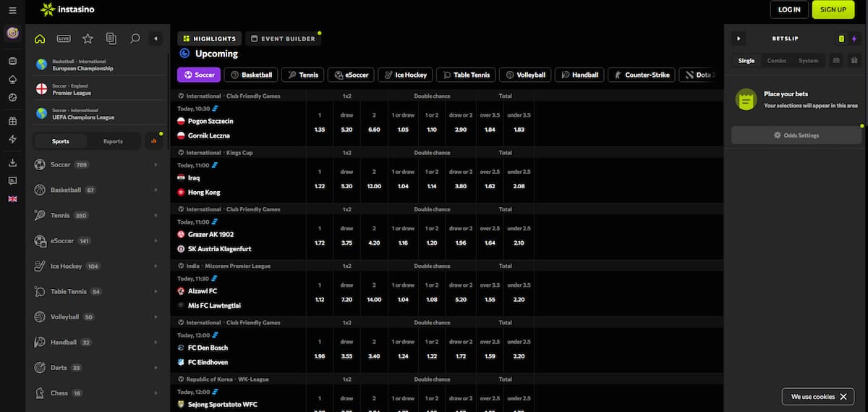Filter upcoming by Ice Hockey chip
The height and width of the screenshot is (412, 868).
point(404,75)
